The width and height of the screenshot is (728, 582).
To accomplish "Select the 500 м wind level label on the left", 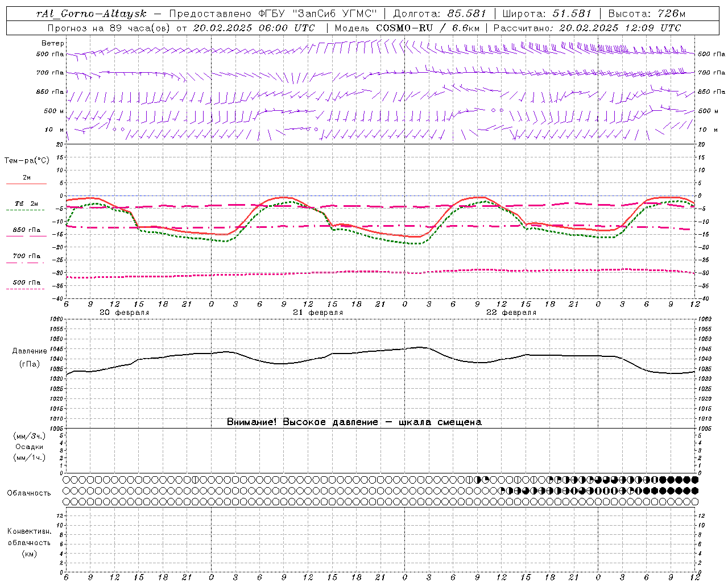I will [x=50, y=111].
